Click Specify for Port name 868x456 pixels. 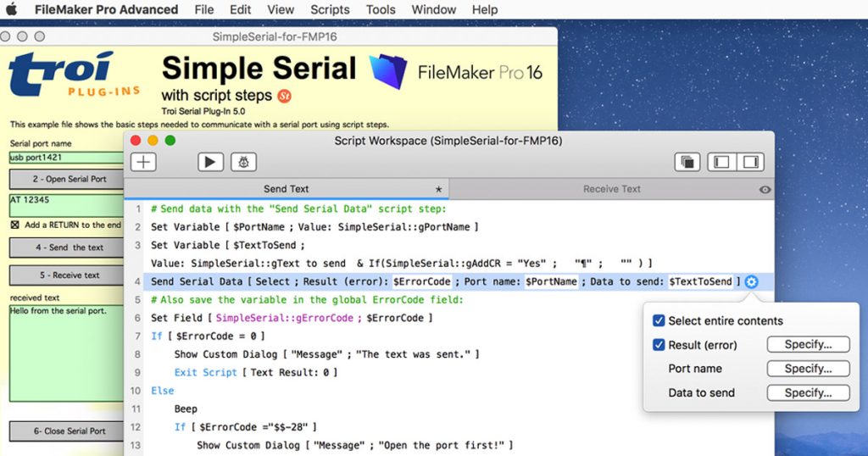(x=808, y=369)
